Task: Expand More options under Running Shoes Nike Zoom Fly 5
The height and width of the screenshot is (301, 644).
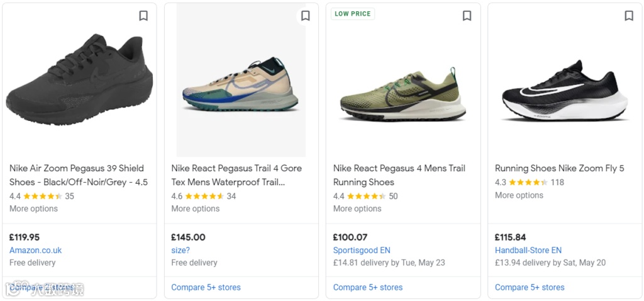Action: pyautogui.click(x=519, y=195)
